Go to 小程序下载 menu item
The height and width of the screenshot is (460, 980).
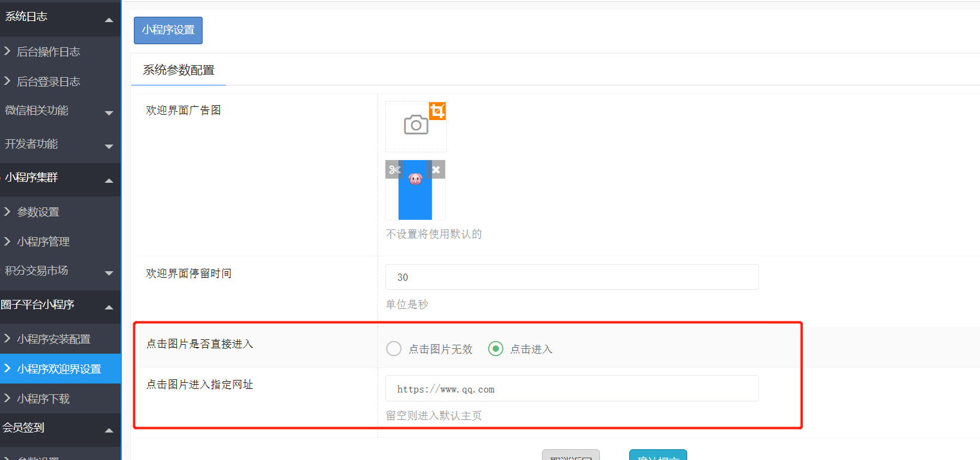coord(43,399)
